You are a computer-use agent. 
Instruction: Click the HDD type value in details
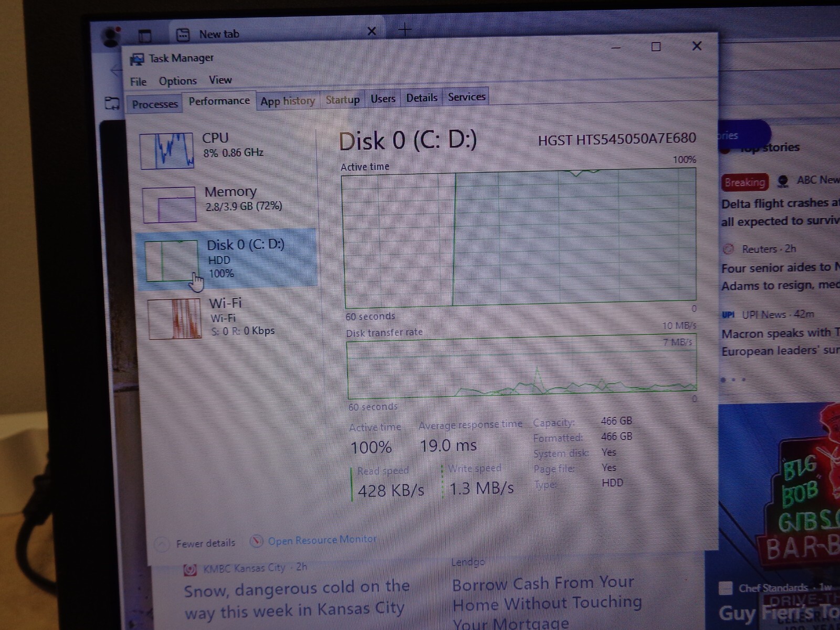pyautogui.click(x=612, y=482)
